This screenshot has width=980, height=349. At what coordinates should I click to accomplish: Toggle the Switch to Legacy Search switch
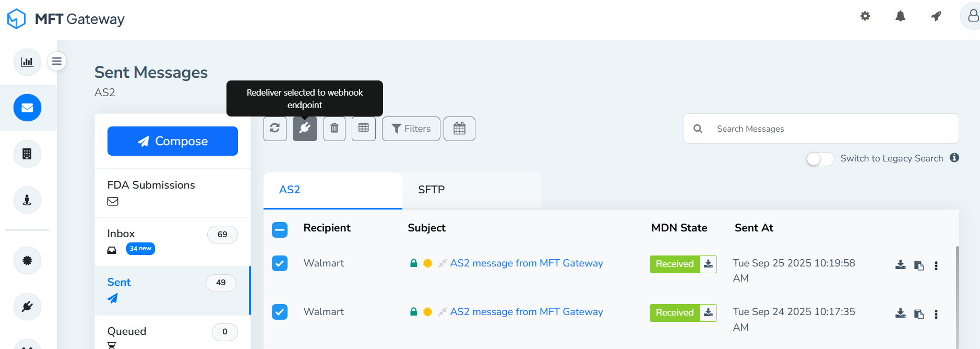820,159
